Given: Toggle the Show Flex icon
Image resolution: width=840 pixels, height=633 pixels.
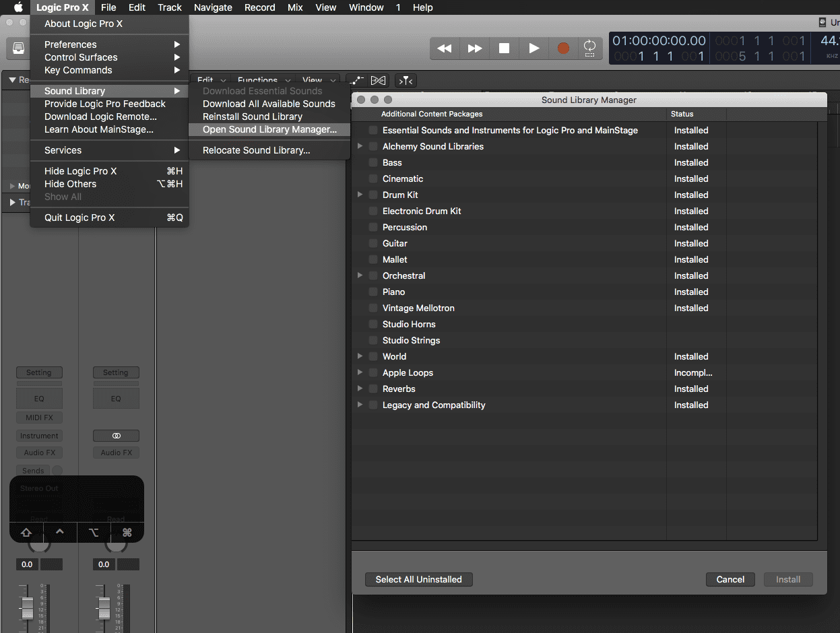Looking at the screenshot, I should (x=378, y=81).
